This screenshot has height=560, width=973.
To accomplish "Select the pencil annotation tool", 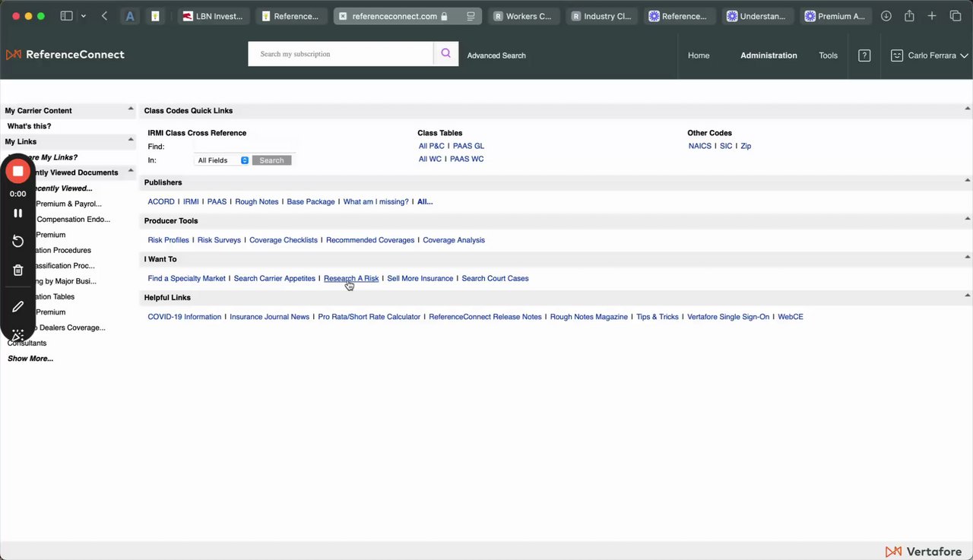I will [17, 307].
